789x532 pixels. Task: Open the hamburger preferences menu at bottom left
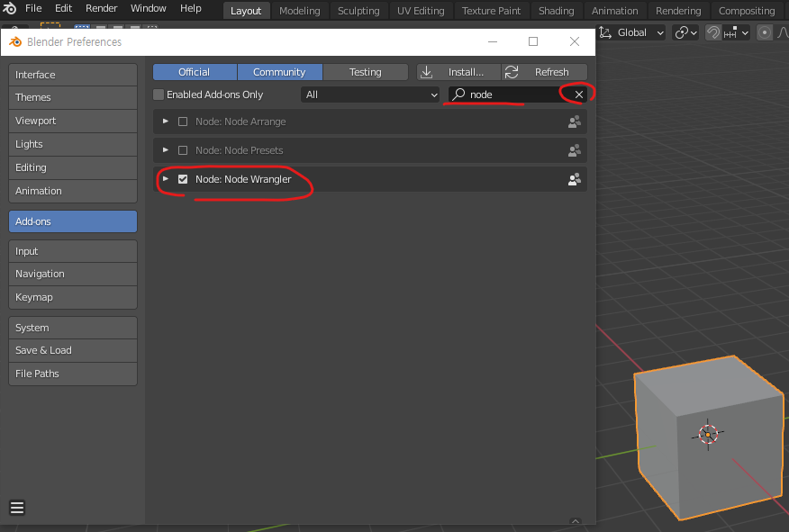click(17, 508)
